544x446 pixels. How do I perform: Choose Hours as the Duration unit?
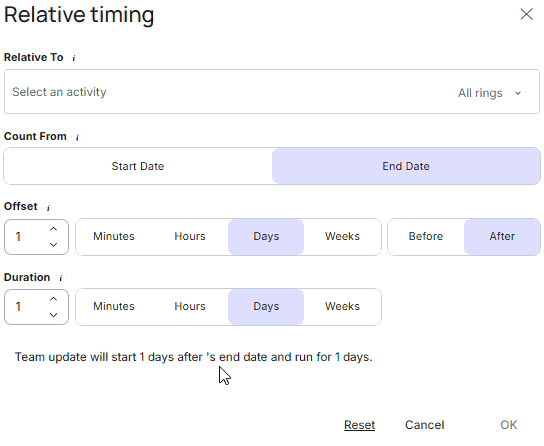point(190,307)
